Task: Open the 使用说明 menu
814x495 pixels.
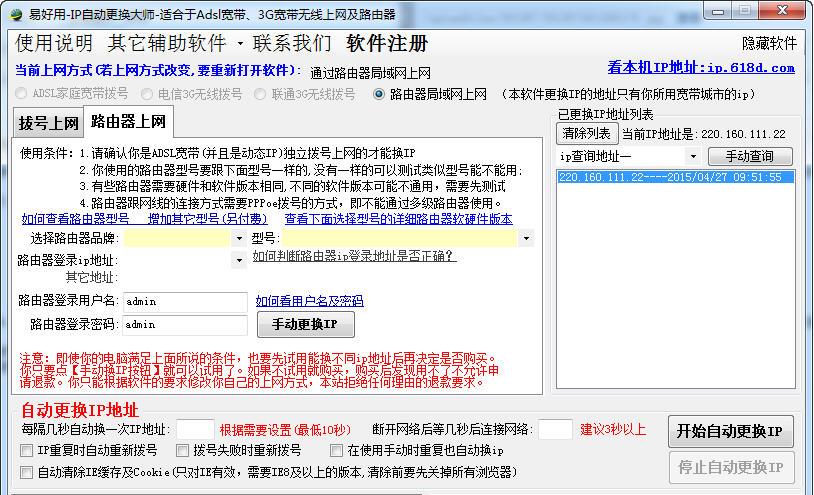Action: point(53,44)
